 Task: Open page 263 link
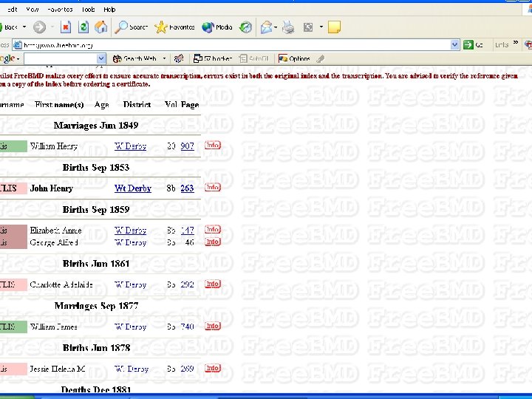[187, 188]
